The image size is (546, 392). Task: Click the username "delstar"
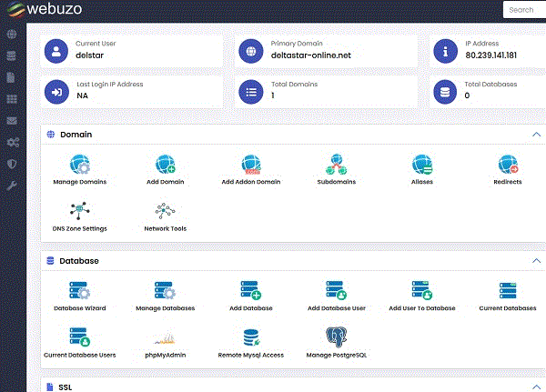(89, 55)
